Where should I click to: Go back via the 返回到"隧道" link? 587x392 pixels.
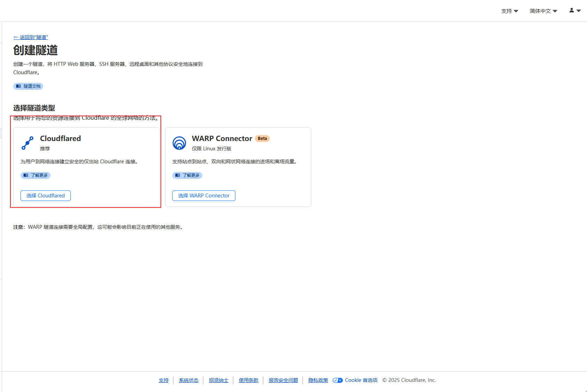coord(31,37)
